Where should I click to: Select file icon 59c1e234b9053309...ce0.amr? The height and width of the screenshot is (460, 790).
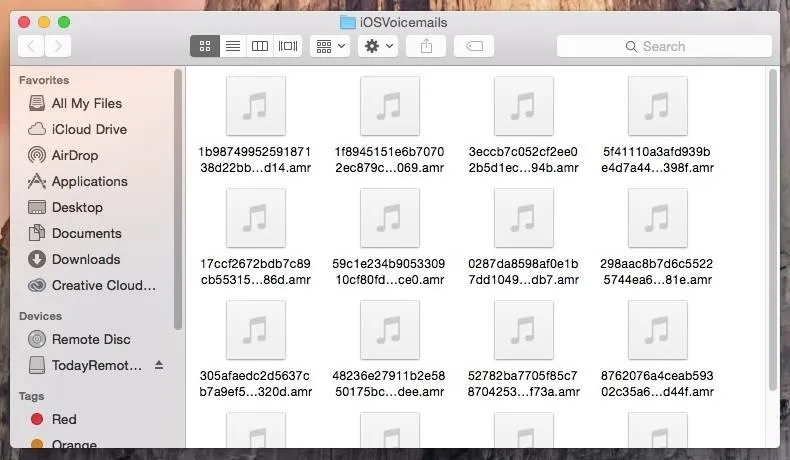[390, 218]
